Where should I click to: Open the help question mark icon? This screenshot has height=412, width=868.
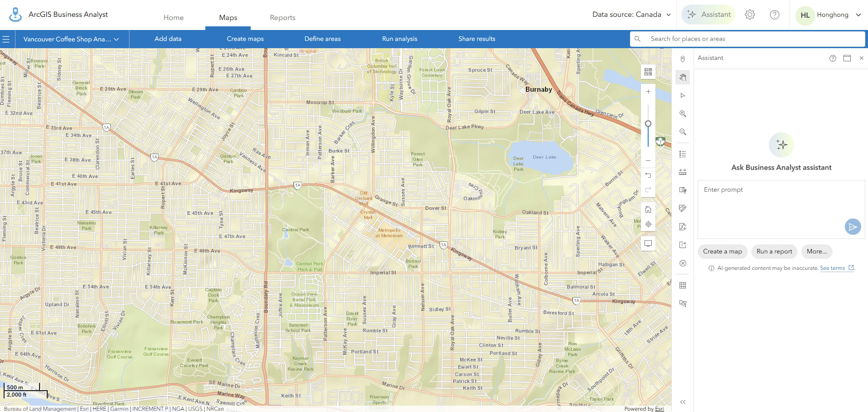pos(775,15)
